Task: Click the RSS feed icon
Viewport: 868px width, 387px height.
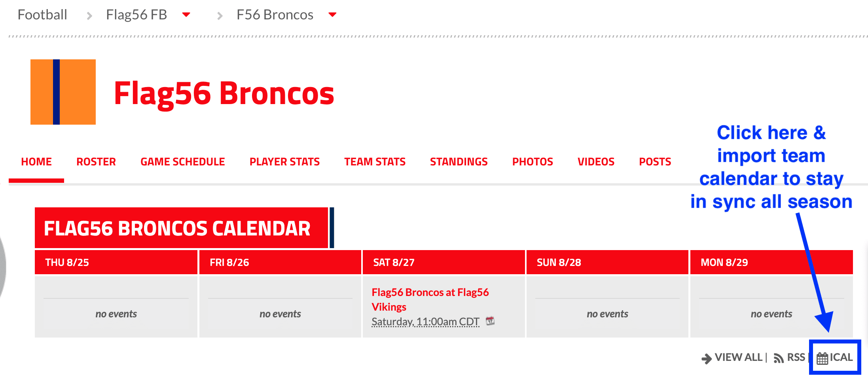Action: tap(778, 358)
